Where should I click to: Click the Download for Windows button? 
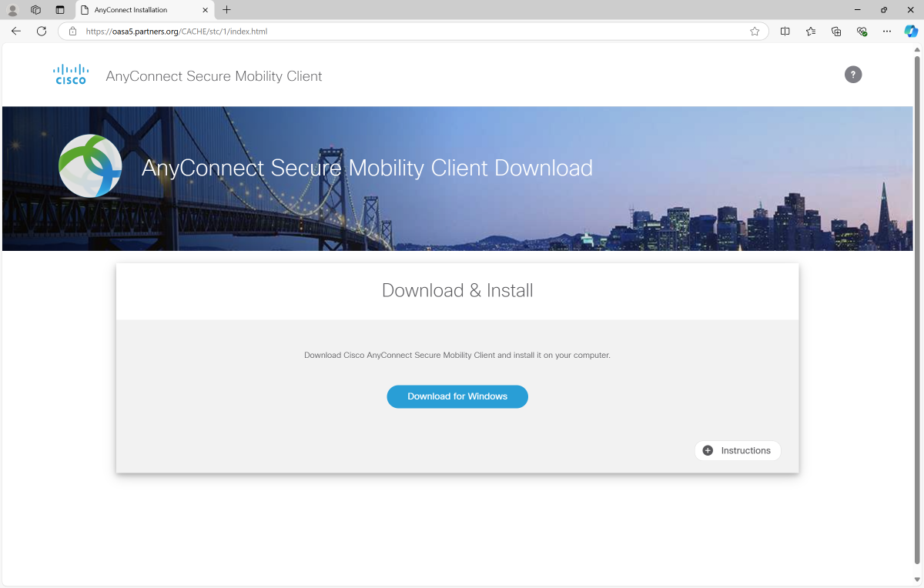coord(457,396)
